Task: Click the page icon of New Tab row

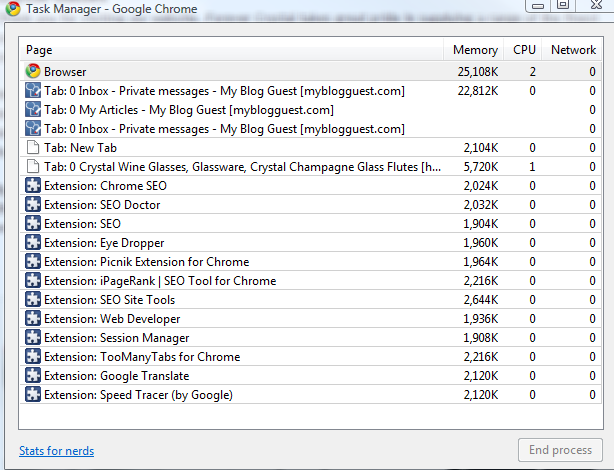Action: (33, 148)
